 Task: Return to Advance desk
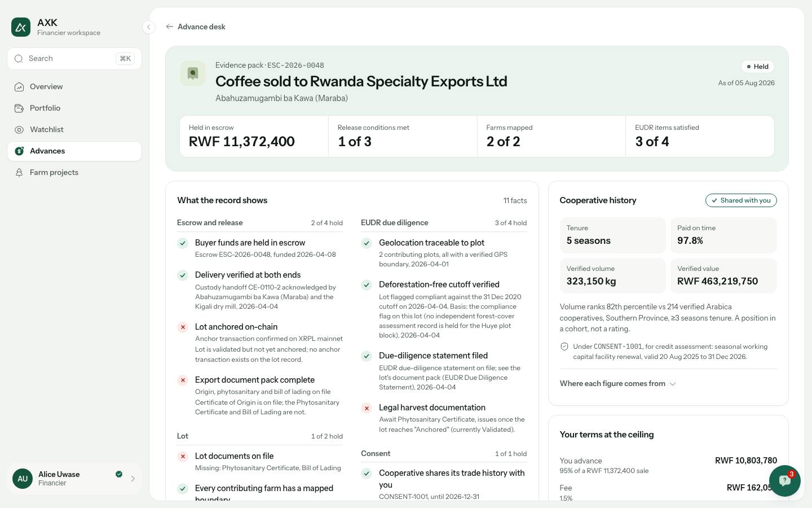(x=196, y=27)
